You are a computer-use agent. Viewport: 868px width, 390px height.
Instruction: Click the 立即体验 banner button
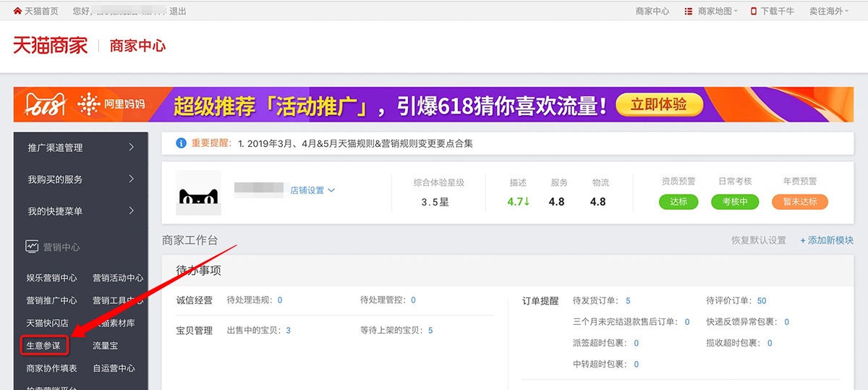tap(659, 105)
